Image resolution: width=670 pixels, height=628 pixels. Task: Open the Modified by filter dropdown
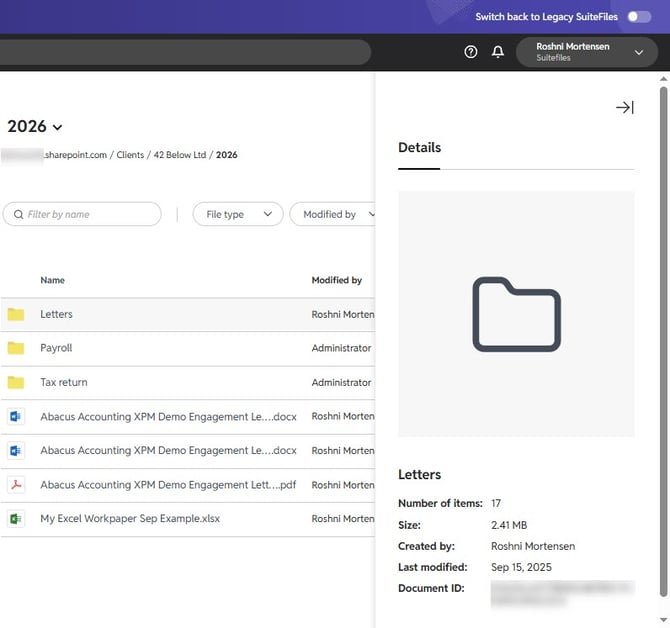point(333,214)
